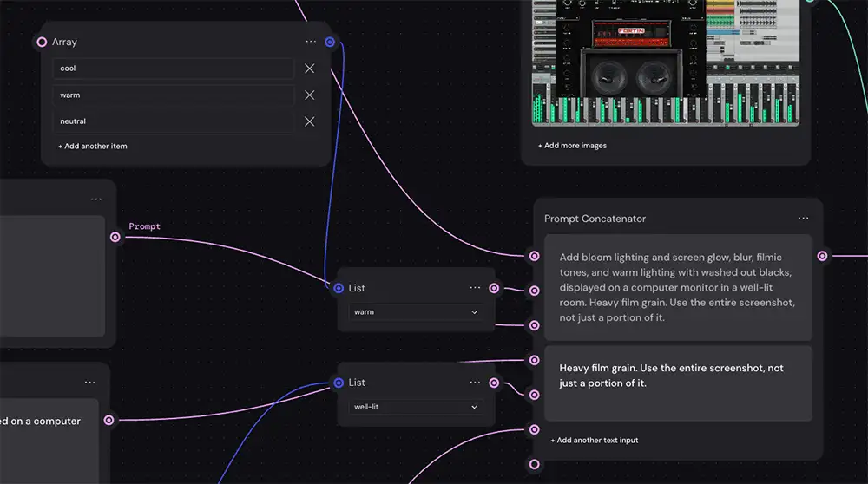Click "+ Add another item" in Array

pyautogui.click(x=93, y=147)
